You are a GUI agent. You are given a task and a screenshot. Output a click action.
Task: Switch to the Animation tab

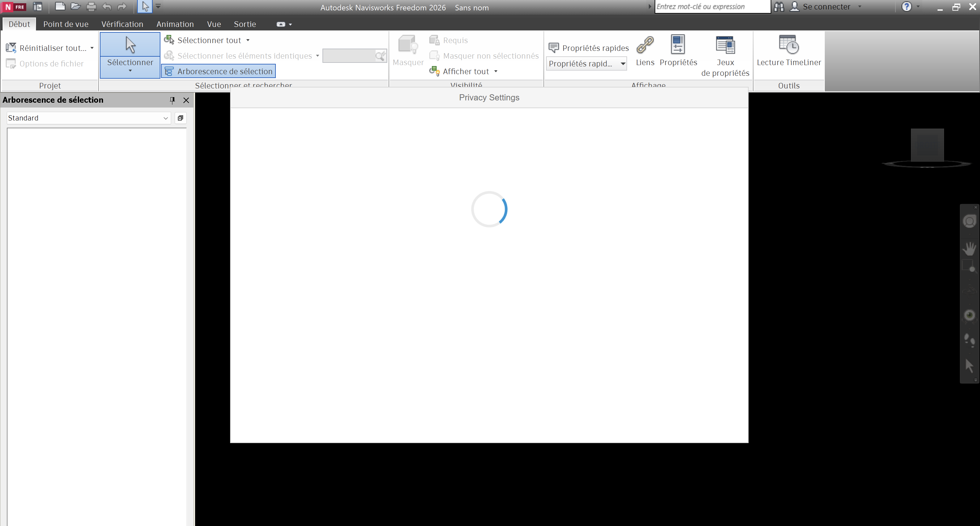(x=175, y=24)
